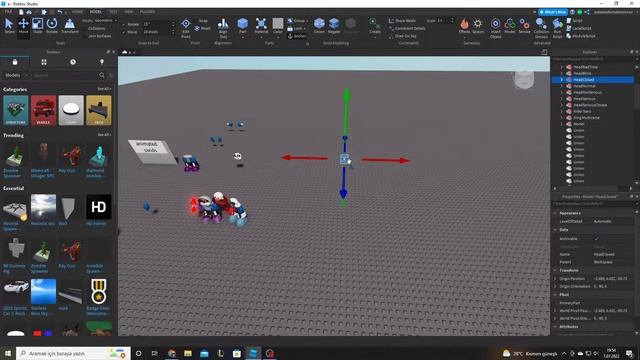This screenshot has height=360, width=640.
Task: Toggle the Collisions checkbox
Action: point(85,28)
